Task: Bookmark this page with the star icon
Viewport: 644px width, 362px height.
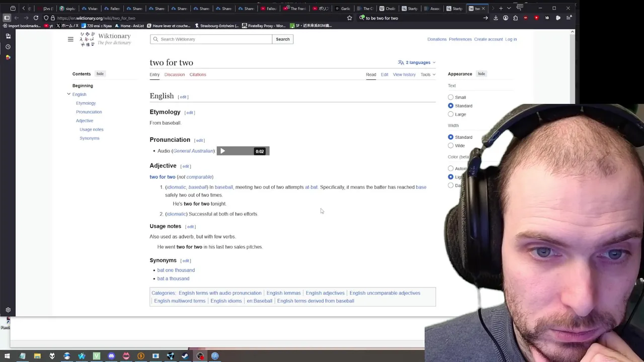Action: pos(349,18)
